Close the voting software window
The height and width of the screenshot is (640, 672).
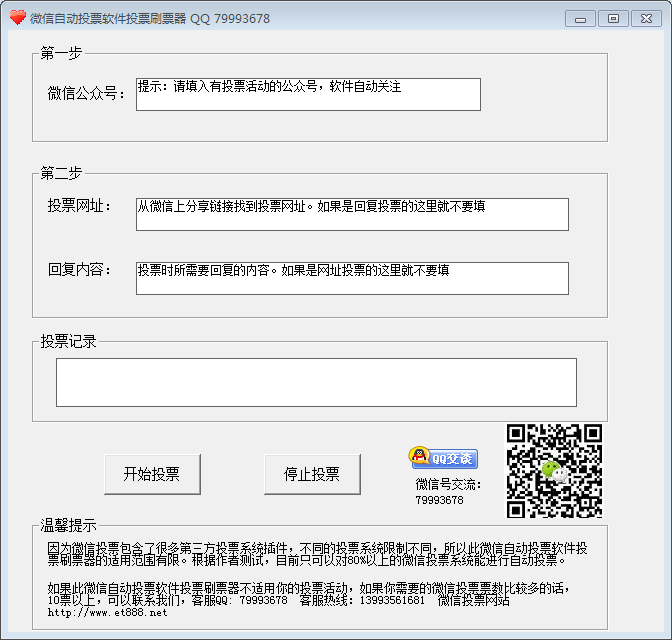[x=646, y=19]
